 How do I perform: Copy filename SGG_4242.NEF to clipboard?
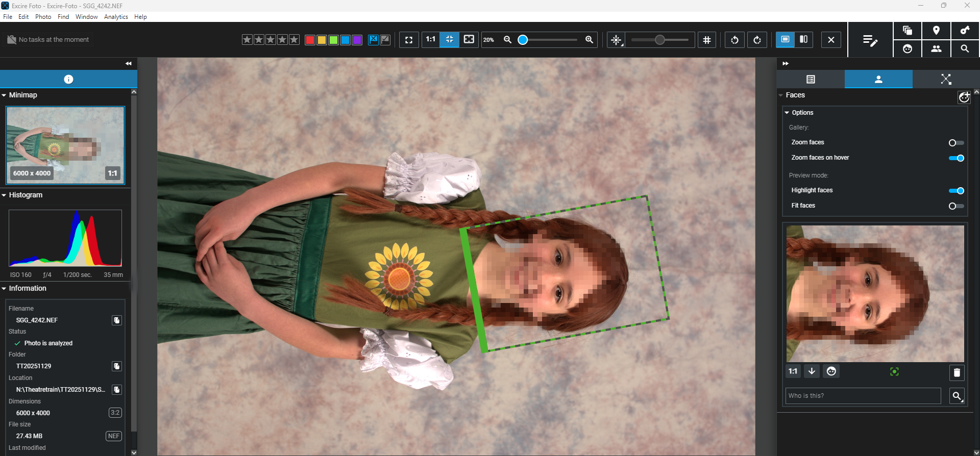coord(117,320)
